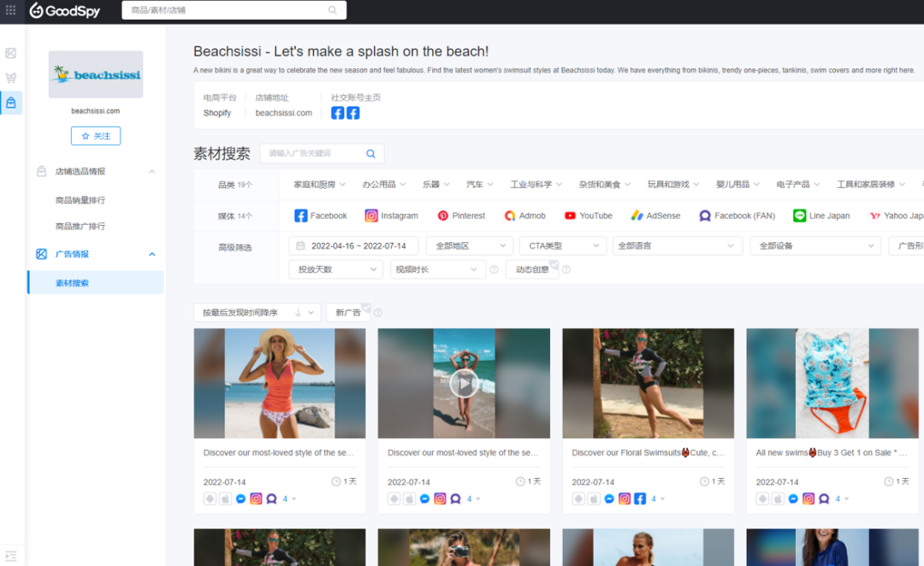Open the apps grid menu icon
The width and height of the screenshot is (924, 566).
pyautogui.click(x=10, y=10)
